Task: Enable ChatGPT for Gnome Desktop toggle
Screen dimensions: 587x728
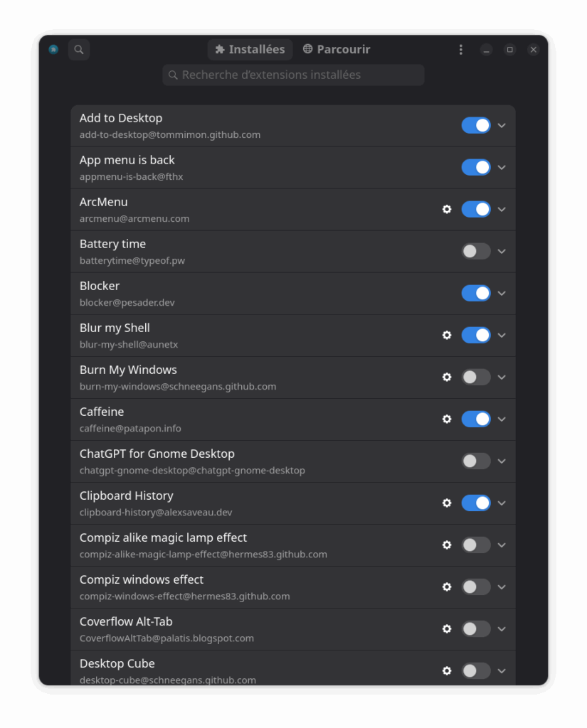Action: pyautogui.click(x=476, y=461)
